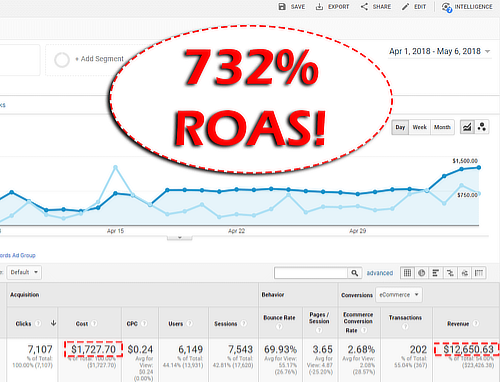Click help icon next to Revenue header
The height and width of the screenshot is (382, 500).
tap(476, 323)
